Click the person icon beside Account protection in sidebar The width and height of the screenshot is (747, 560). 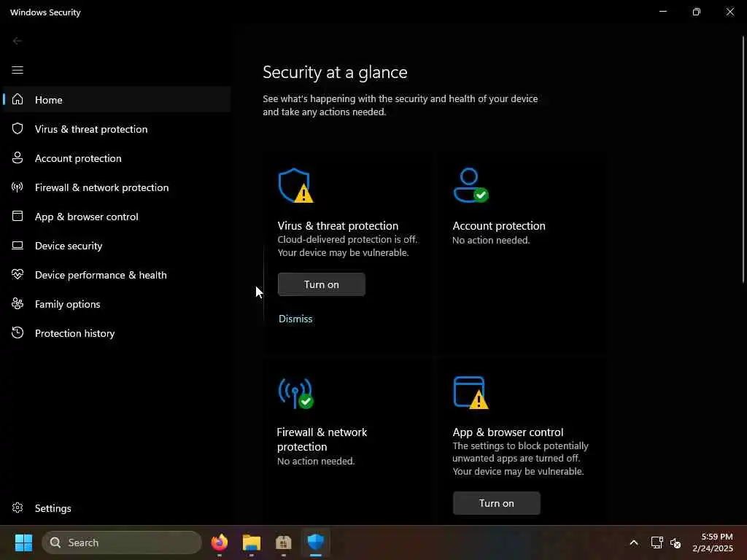(18, 158)
